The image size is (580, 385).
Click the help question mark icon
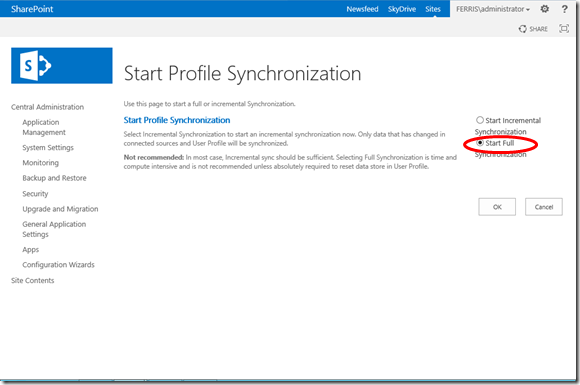tap(564, 9)
